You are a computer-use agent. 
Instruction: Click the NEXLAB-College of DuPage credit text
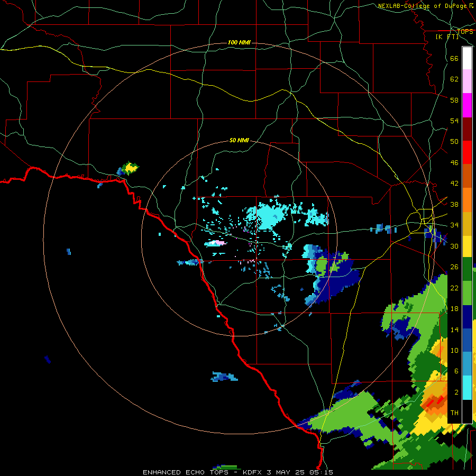click(x=423, y=6)
